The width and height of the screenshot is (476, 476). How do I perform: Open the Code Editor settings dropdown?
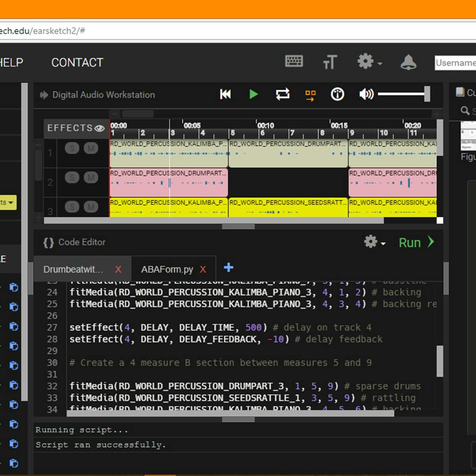point(374,242)
